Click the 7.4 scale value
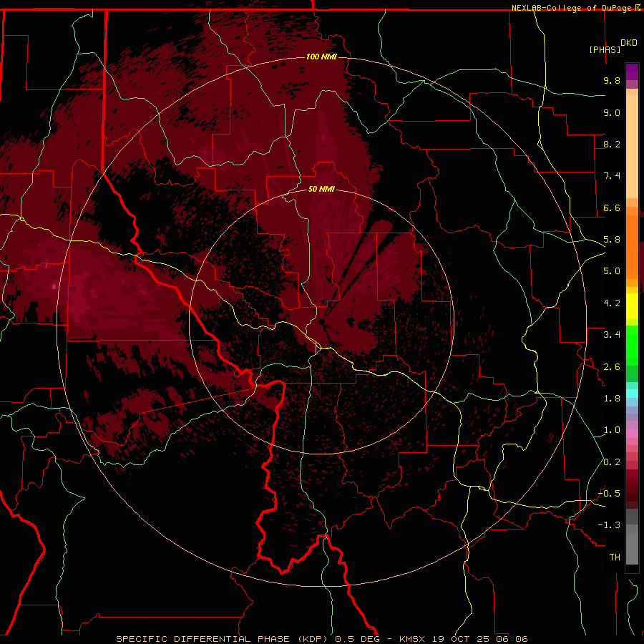 [x=612, y=176]
